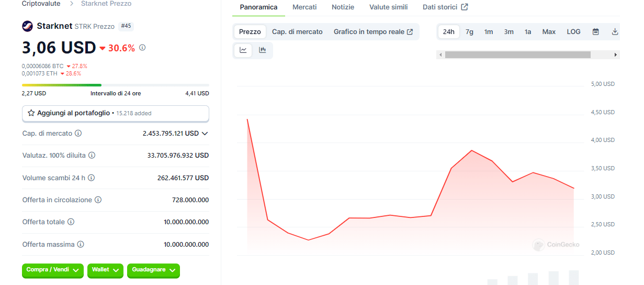Open the Mercati tab
This screenshot has width=644, height=285.
[x=304, y=7]
